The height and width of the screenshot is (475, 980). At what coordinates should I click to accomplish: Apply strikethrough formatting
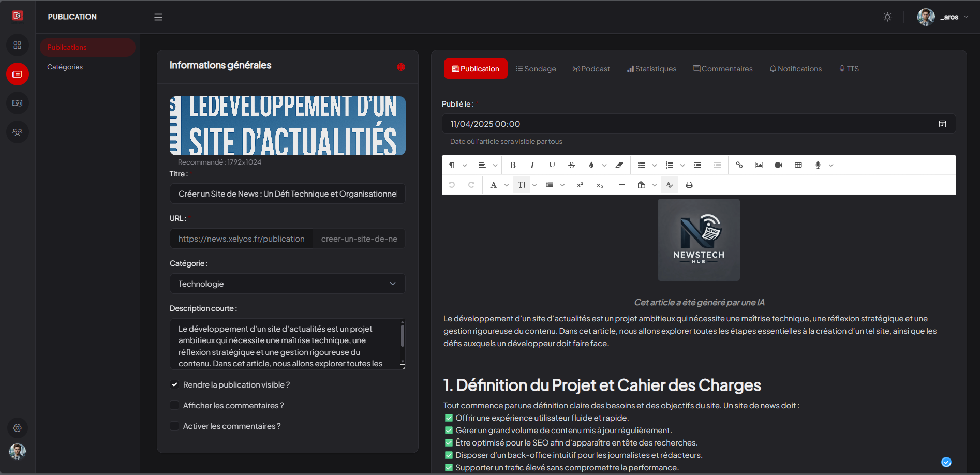571,165
